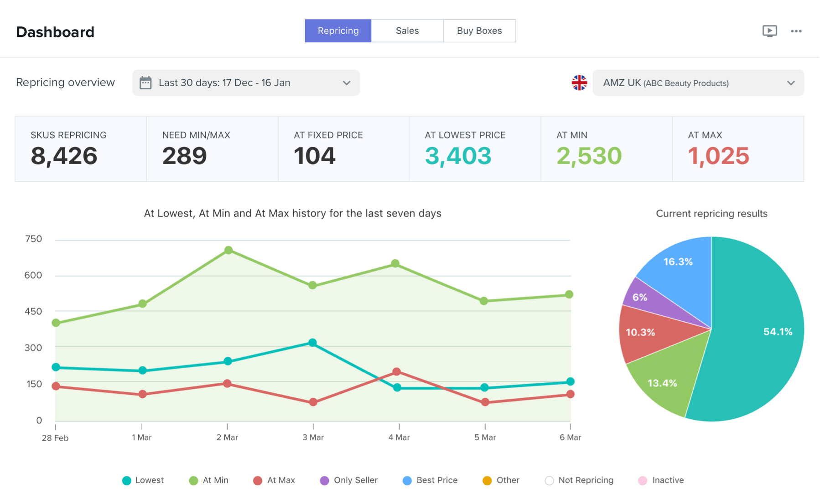Click the ellipsis options icon top right

pyautogui.click(x=796, y=31)
